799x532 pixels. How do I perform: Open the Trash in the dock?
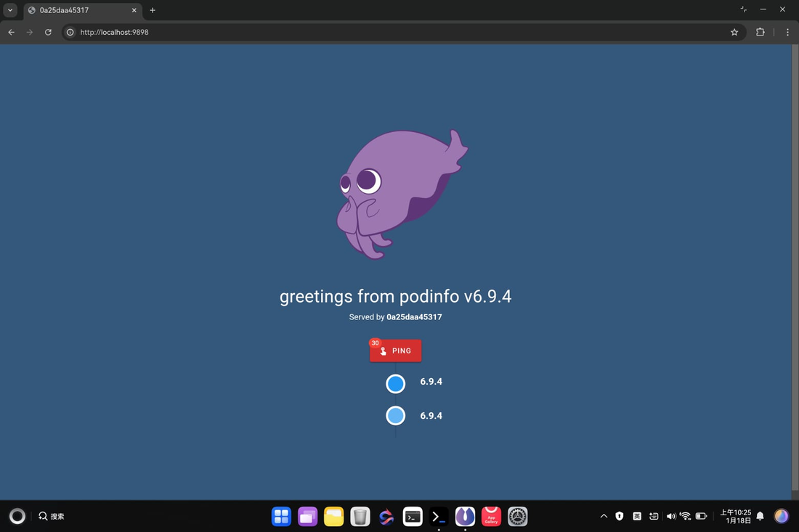tap(360, 516)
